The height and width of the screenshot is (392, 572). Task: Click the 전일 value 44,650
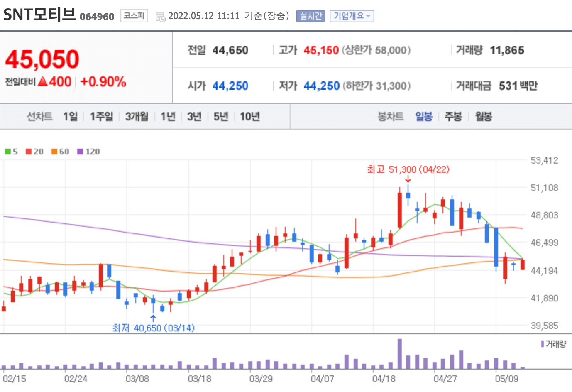point(230,50)
